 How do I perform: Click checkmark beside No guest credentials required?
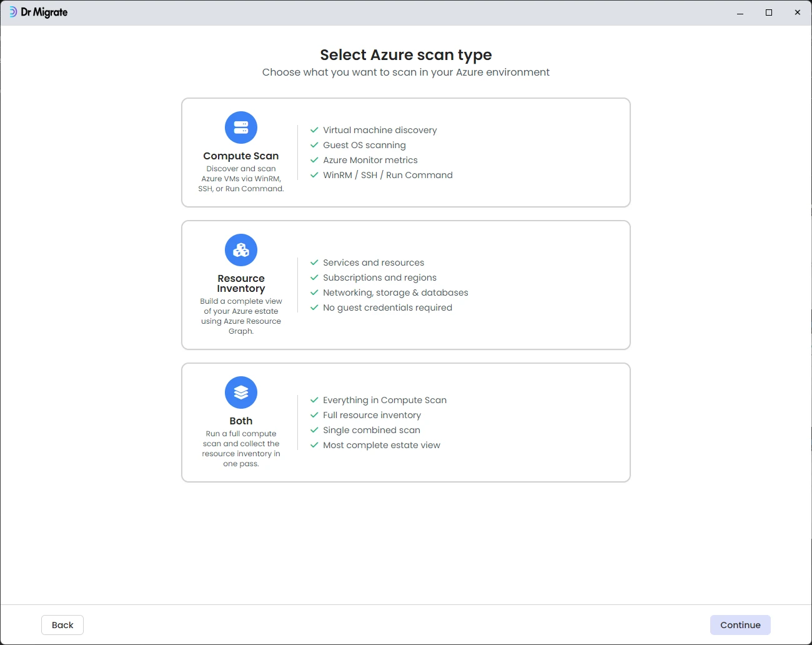pos(314,307)
